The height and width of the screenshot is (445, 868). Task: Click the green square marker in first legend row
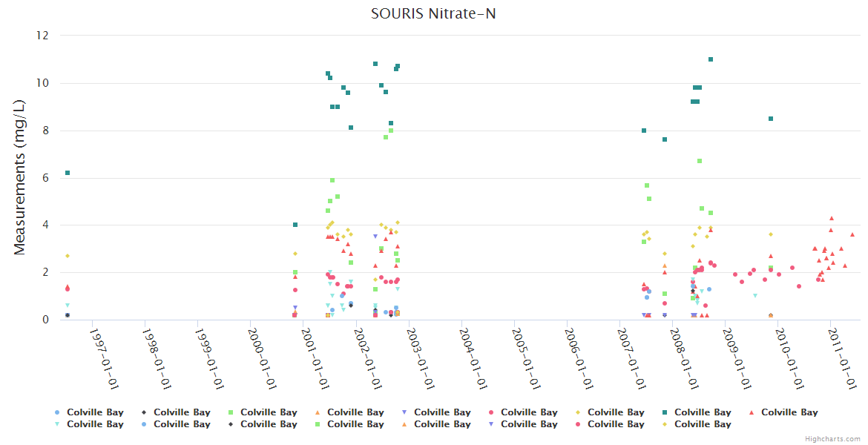click(x=231, y=412)
